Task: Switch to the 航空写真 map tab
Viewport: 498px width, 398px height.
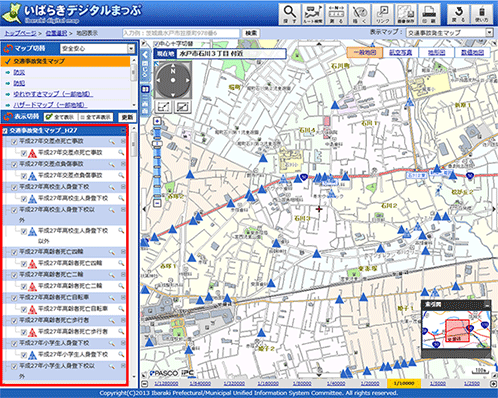Action: pyautogui.click(x=400, y=53)
